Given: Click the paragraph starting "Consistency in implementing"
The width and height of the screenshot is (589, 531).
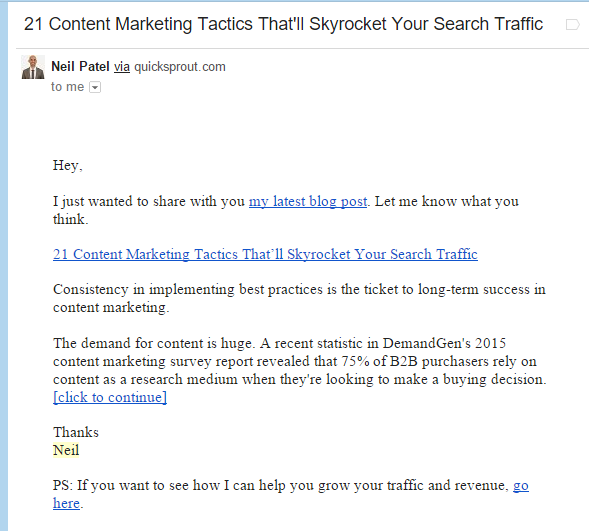Looking at the screenshot, I should coord(299,298).
